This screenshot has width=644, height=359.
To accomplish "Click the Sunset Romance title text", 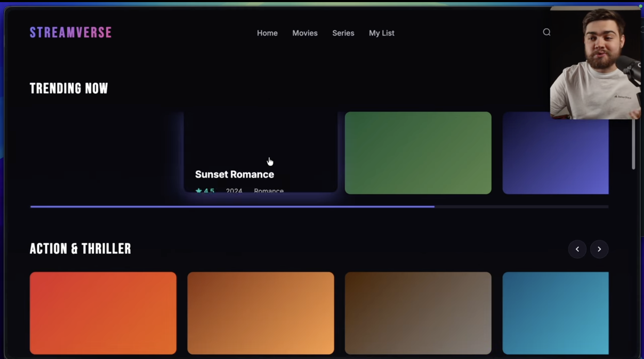I will [x=234, y=175].
